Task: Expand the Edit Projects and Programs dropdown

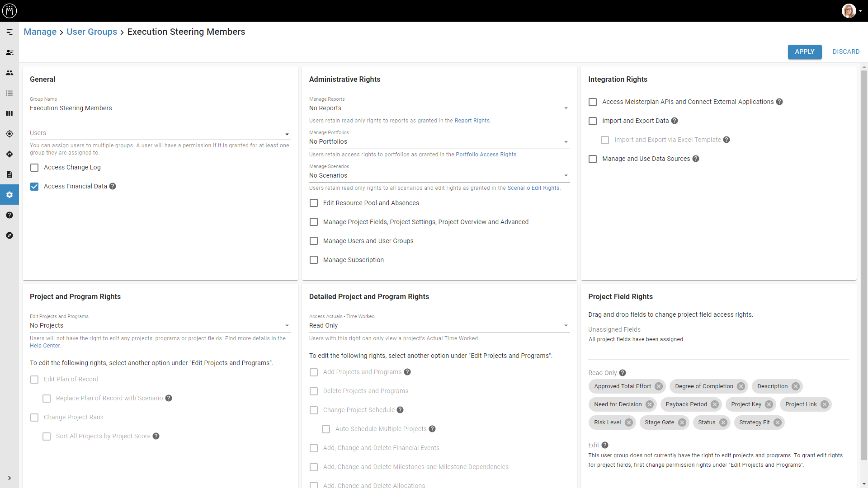Action: (x=160, y=325)
